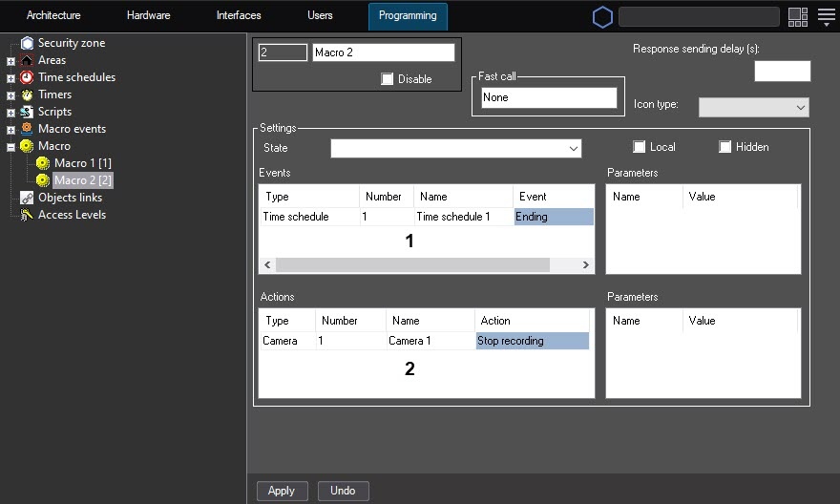840x504 pixels.
Task: Select the Programming tab
Action: [x=408, y=16]
